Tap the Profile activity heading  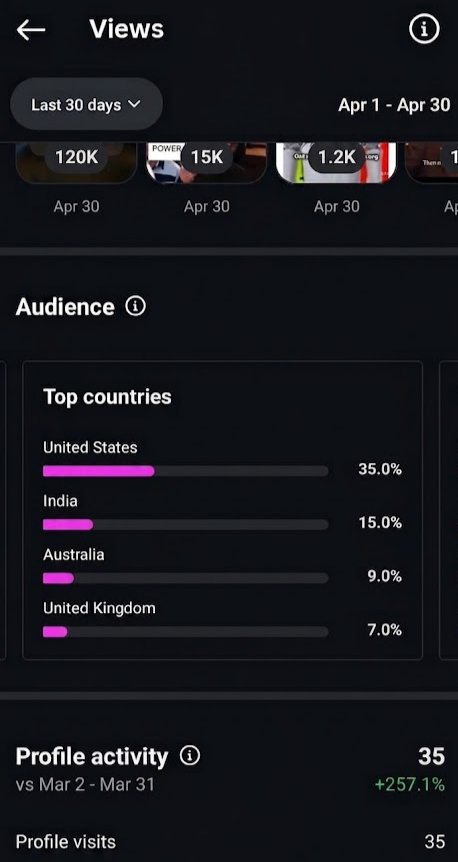point(92,756)
